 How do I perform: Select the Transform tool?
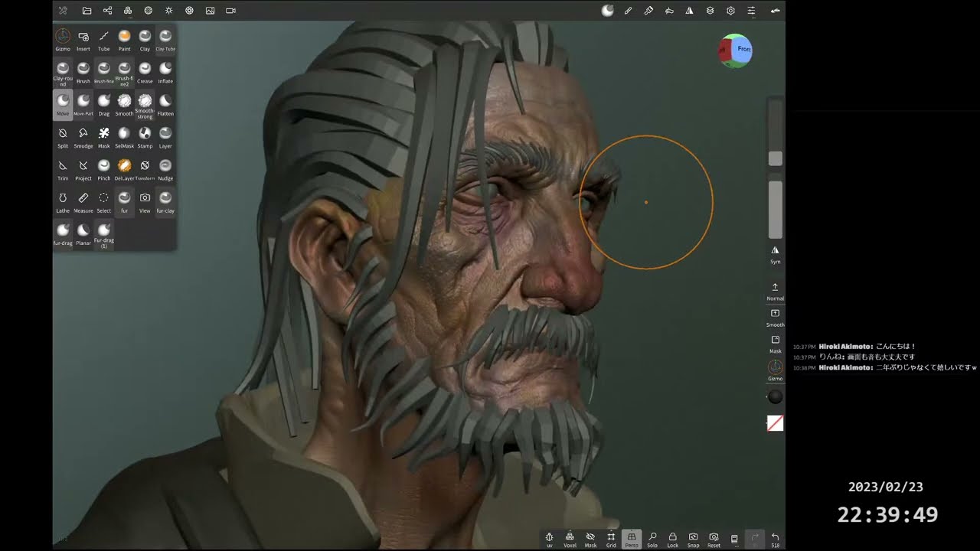point(145,169)
